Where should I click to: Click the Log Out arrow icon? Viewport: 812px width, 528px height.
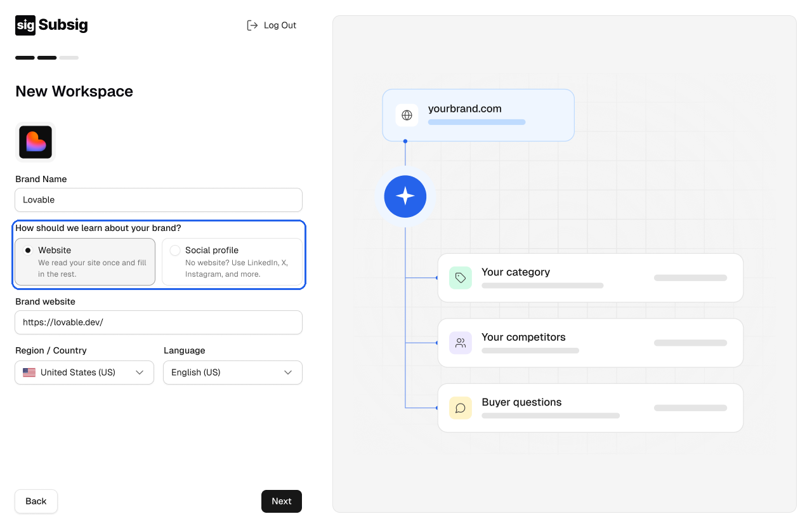pos(252,25)
